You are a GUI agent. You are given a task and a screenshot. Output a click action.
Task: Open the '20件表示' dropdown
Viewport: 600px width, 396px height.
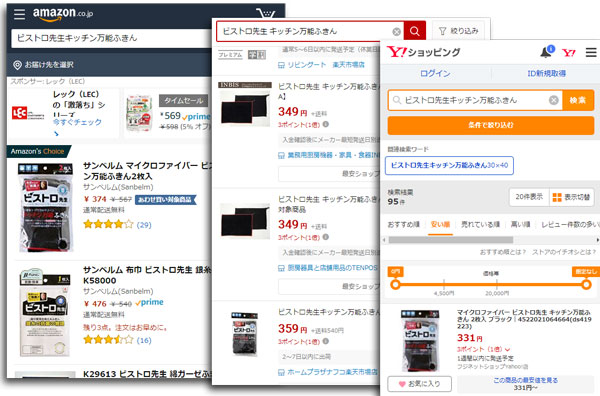pyautogui.click(x=529, y=197)
